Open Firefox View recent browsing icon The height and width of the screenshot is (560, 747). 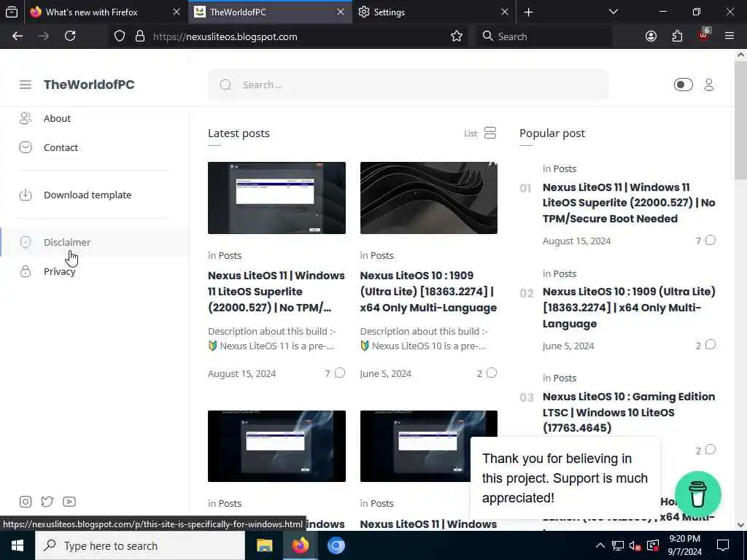(12, 12)
